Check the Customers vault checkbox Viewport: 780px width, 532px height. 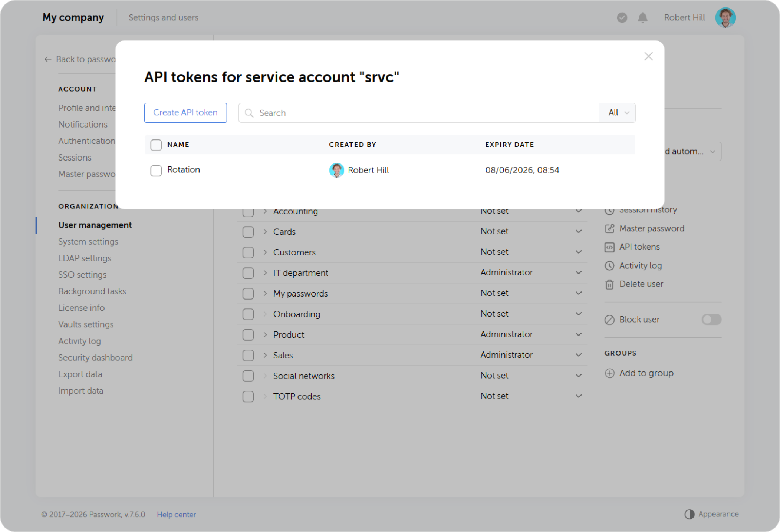248,252
